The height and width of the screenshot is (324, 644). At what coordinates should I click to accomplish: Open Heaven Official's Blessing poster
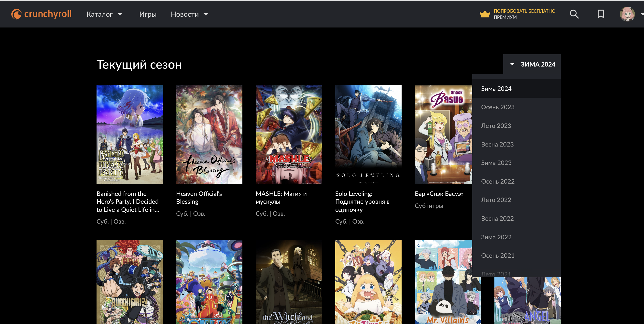coord(209,134)
